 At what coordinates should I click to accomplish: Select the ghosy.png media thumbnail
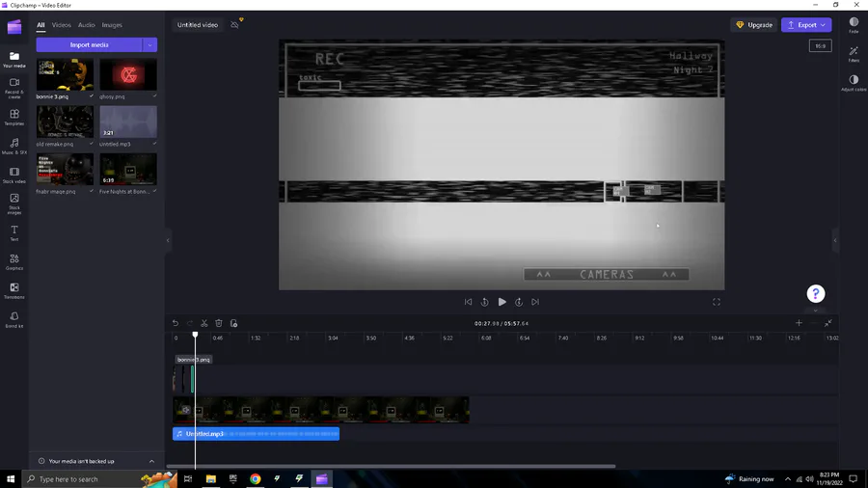coord(128,74)
